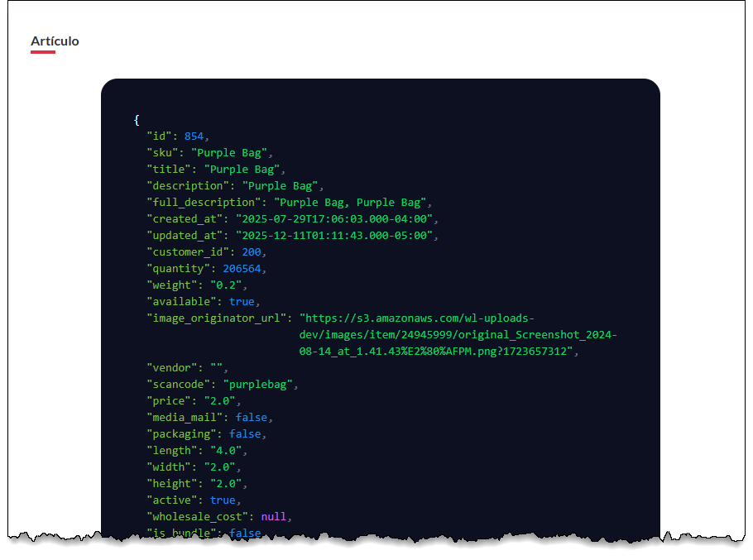Click the customer_id value 200
This screenshot has width=753, height=560.
252,251
